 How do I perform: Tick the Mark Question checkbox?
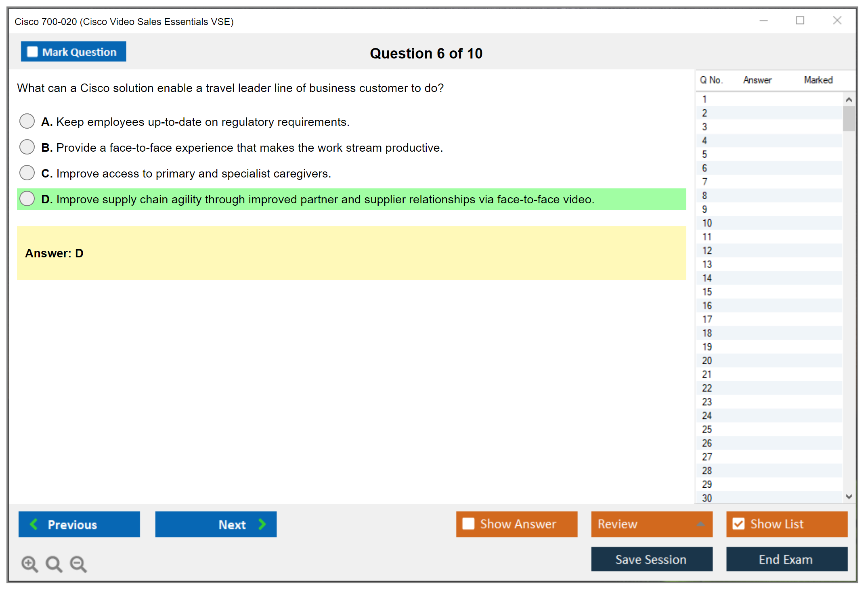(32, 52)
